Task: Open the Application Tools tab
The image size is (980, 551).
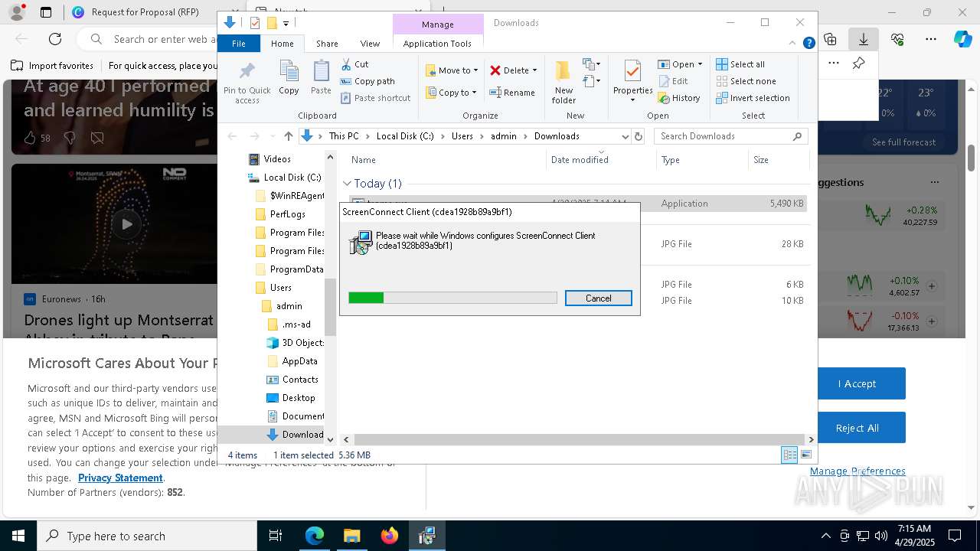Action: pyautogui.click(x=437, y=44)
